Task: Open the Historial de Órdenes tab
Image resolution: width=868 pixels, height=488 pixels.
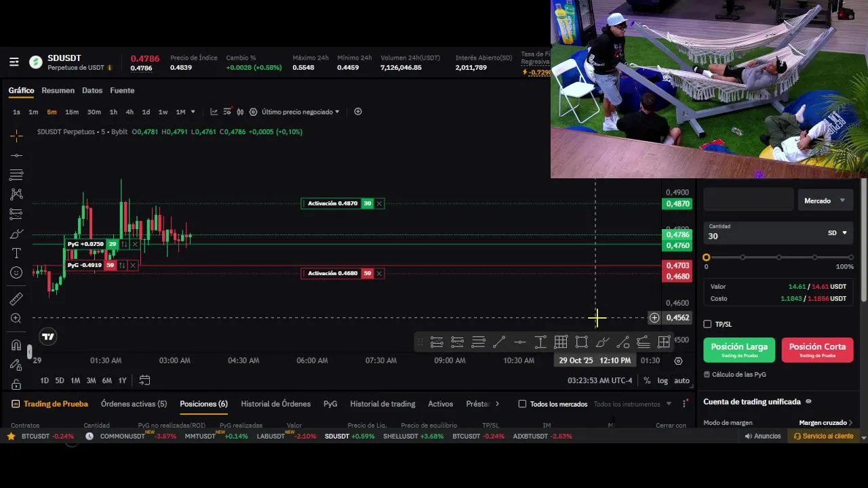Action: tap(275, 404)
